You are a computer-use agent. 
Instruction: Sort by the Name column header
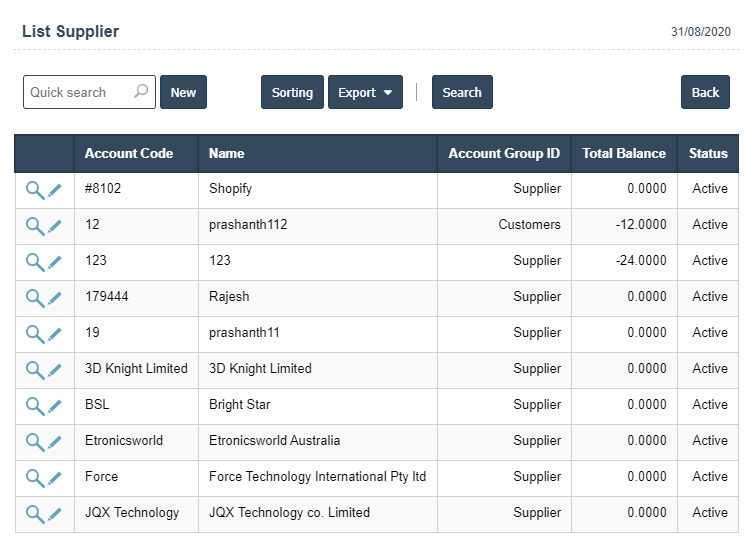coord(227,153)
